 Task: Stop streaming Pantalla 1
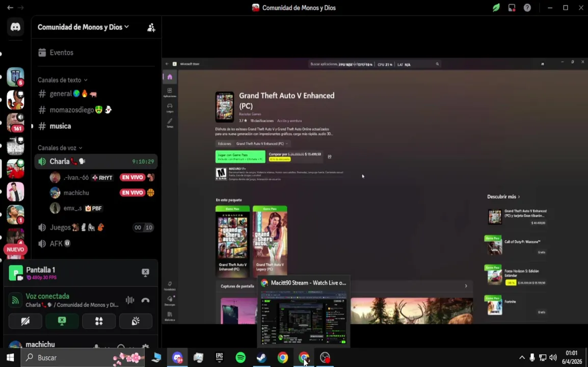(x=146, y=272)
